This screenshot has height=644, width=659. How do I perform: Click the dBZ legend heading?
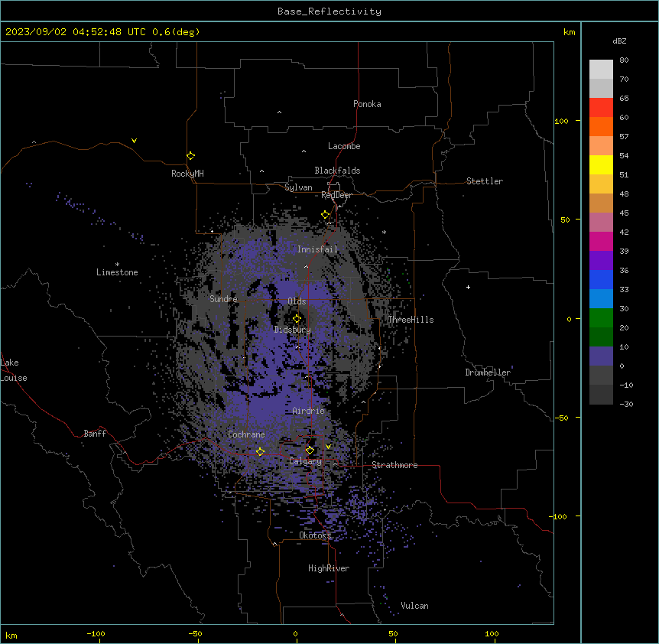coord(619,41)
